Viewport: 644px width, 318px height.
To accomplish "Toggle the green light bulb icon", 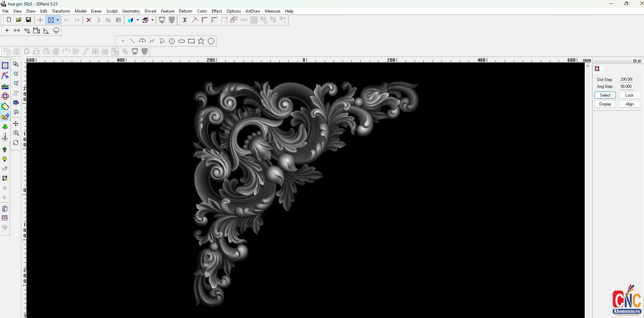I will point(5,150).
